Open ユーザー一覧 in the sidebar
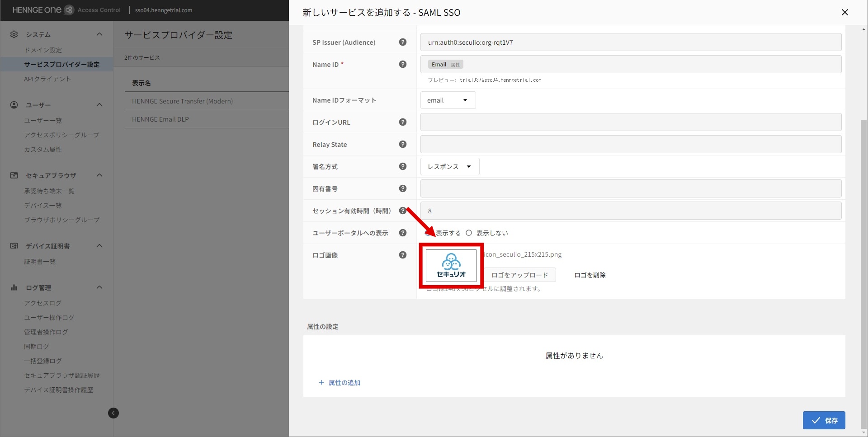The height and width of the screenshot is (437, 868). 43,121
